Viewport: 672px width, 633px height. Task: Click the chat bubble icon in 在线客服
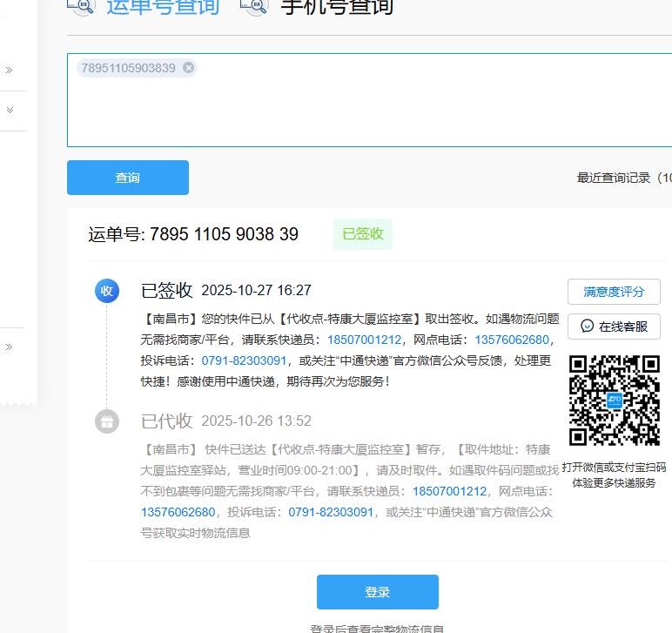click(588, 327)
